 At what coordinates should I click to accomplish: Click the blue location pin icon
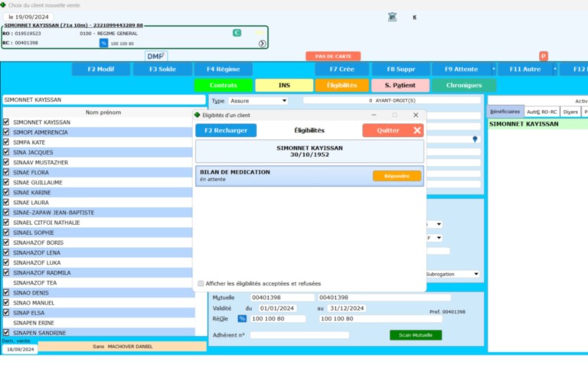click(x=475, y=139)
